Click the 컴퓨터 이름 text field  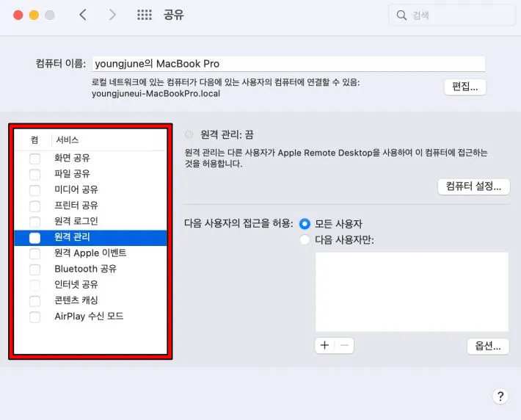coord(288,64)
